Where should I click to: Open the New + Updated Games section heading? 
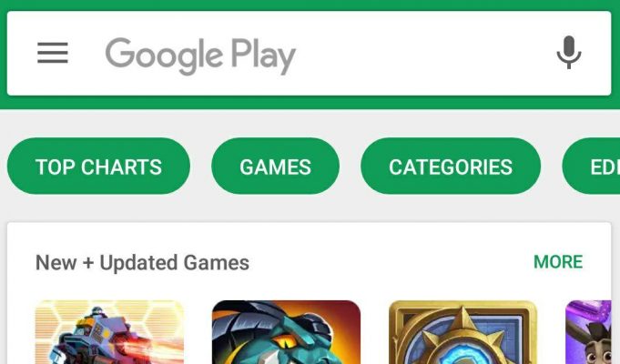(x=142, y=263)
